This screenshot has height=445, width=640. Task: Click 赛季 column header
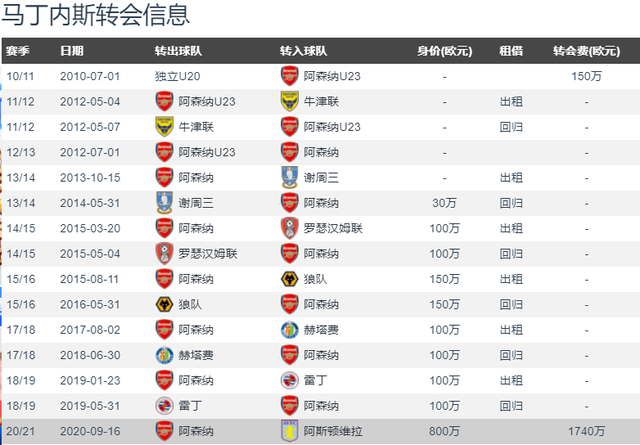[x=18, y=51]
